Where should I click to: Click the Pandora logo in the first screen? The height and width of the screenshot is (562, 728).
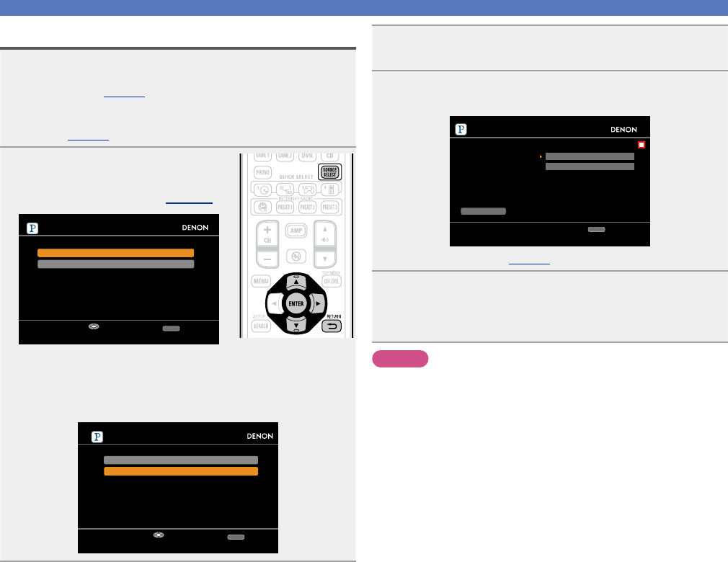click(32, 228)
